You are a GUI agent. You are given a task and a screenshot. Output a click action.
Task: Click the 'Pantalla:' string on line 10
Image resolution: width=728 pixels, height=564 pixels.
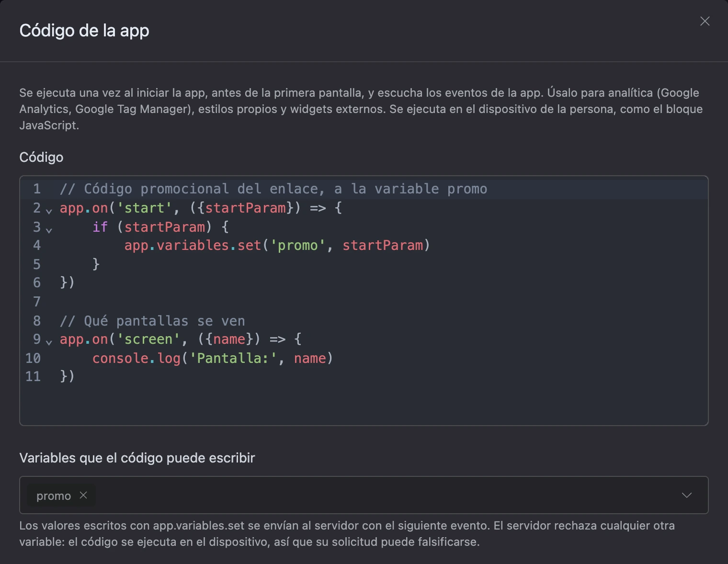233,358
